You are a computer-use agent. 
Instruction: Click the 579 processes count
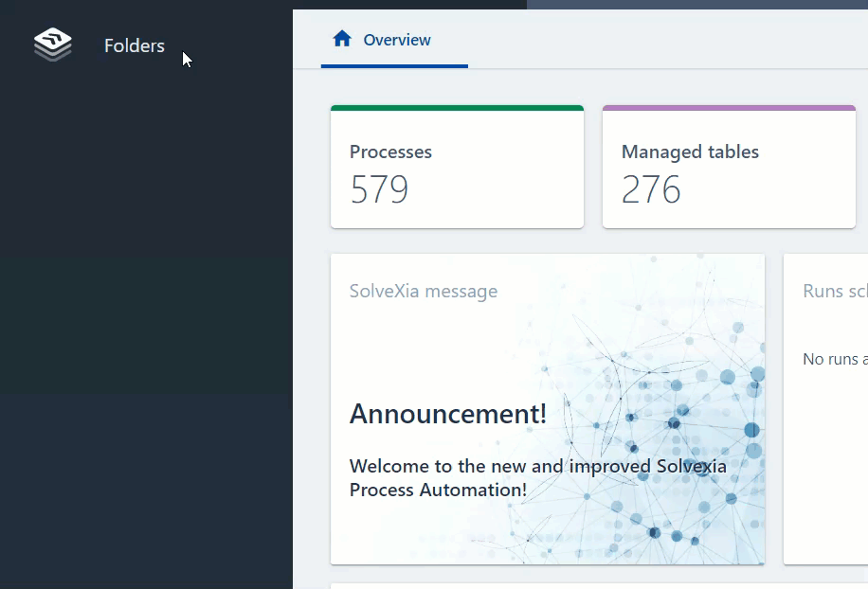point(379,189)
